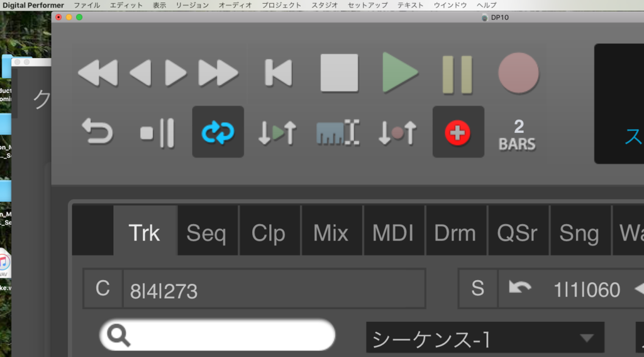
Task: Click into the search field
Action: click(217, 335)
